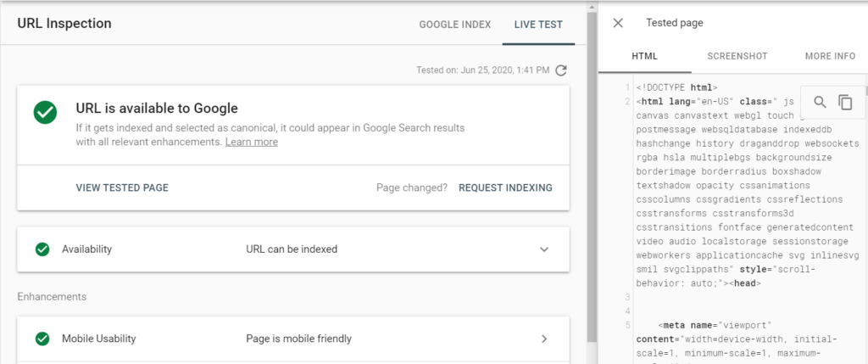868x364 pixels.
Task: Open the Screenshot tab
Action: coord(737,56)
